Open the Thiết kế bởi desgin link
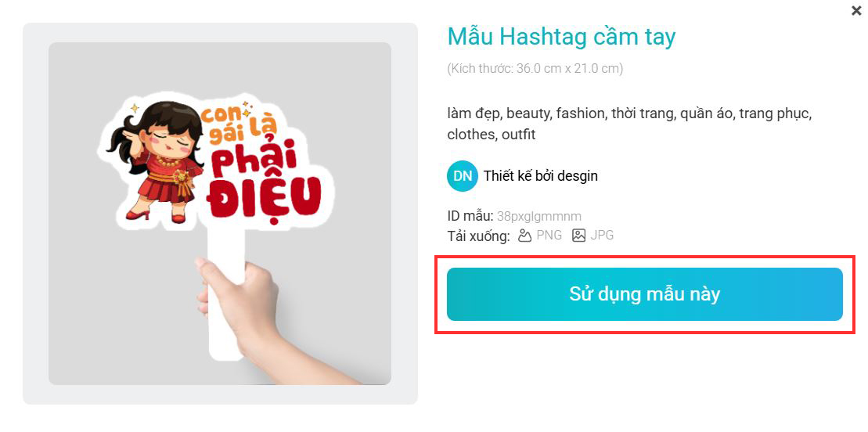 (540, 176)
